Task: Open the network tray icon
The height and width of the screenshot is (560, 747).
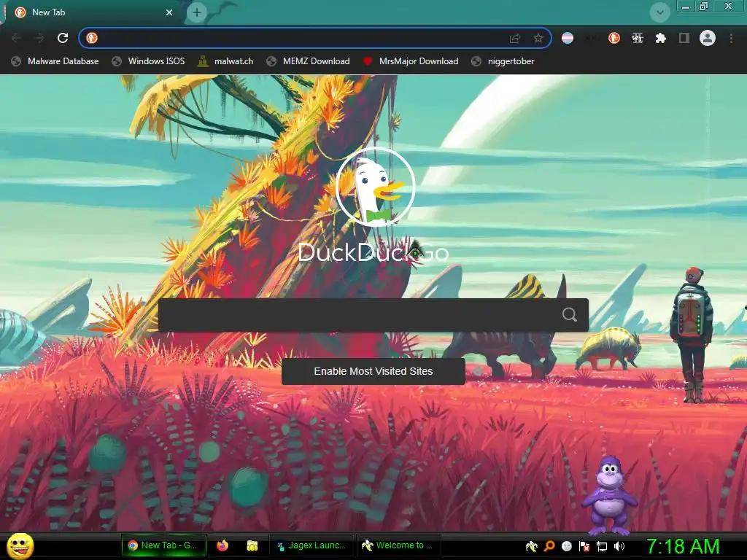Action: (x=602, y=546)
